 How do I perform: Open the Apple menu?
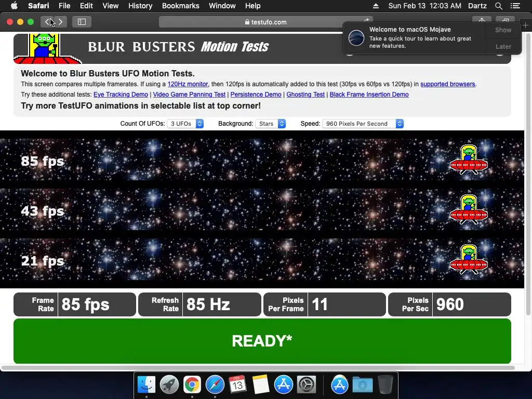(14, 6)
